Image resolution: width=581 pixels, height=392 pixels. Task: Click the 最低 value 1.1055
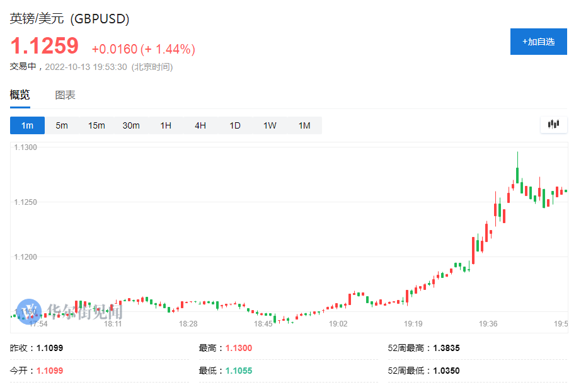[x=239, y=371]
